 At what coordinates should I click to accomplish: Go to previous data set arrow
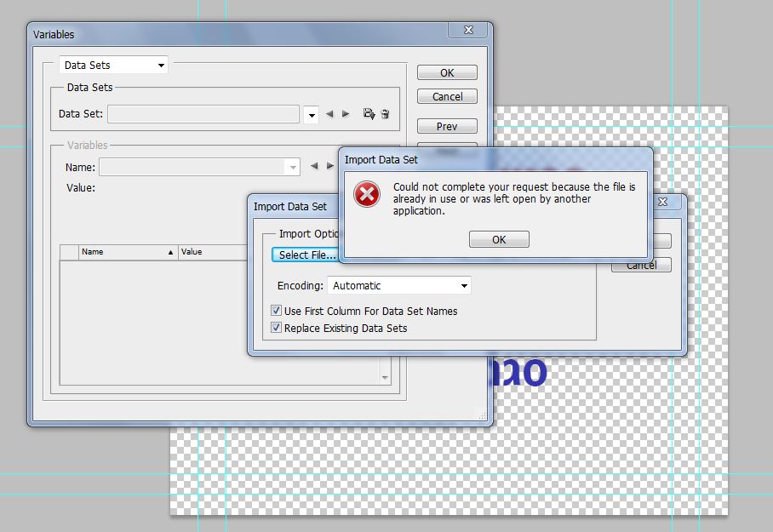click(x=329, y=114)
